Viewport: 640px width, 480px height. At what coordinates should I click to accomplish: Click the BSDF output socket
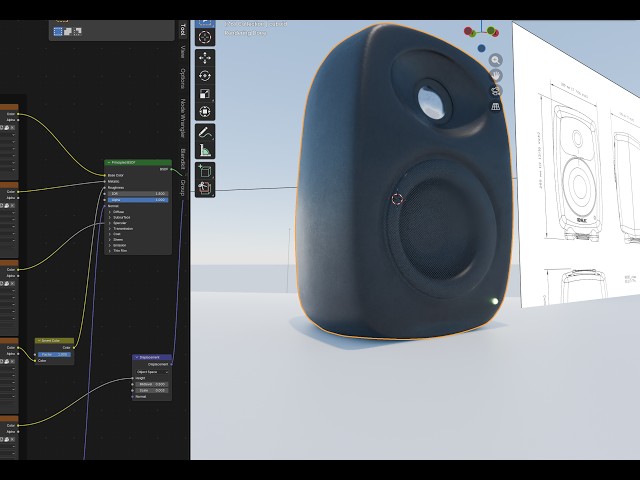(171, 169)
